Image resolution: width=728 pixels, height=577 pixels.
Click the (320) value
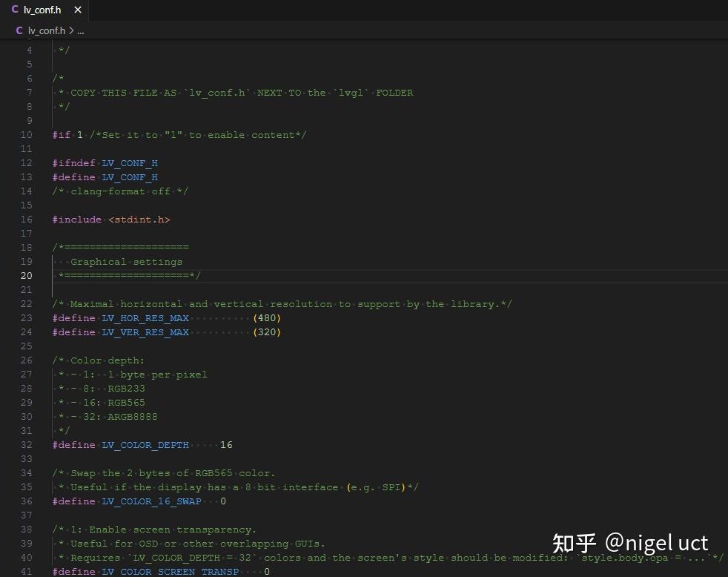(267, 332)
